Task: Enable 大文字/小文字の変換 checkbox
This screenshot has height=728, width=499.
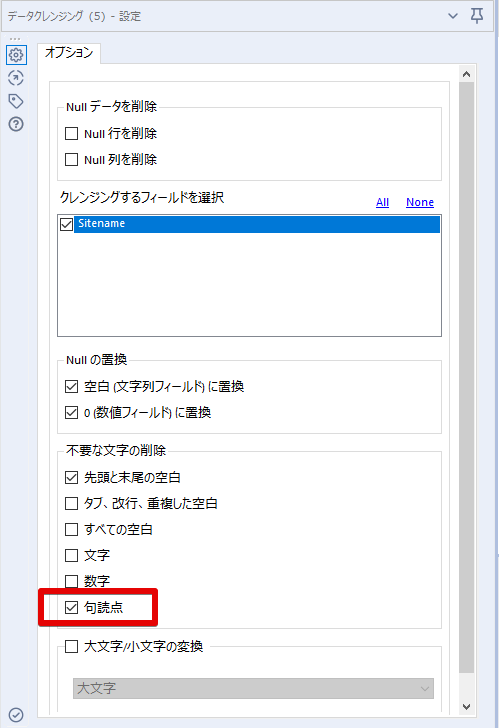Action: [x=71, y=646]
